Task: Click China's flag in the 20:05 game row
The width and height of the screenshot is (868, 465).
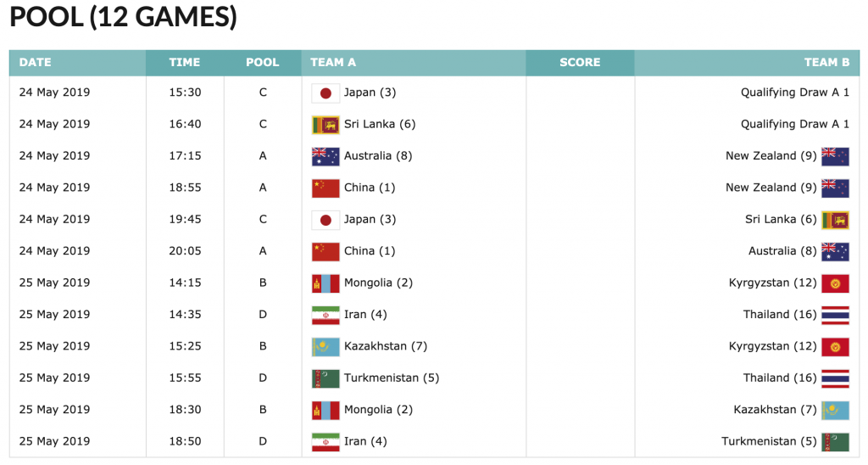Action: pyautogui.click(x=325, y=251)
